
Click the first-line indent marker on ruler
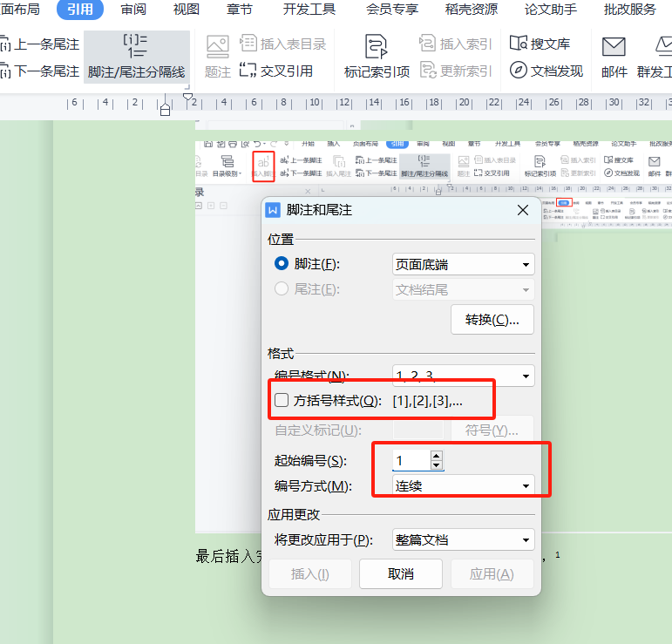click(187, 97)
